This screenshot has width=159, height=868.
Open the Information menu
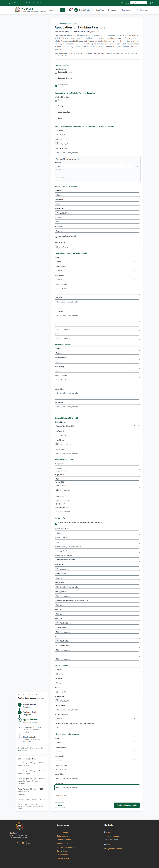[x=127, y=10]
